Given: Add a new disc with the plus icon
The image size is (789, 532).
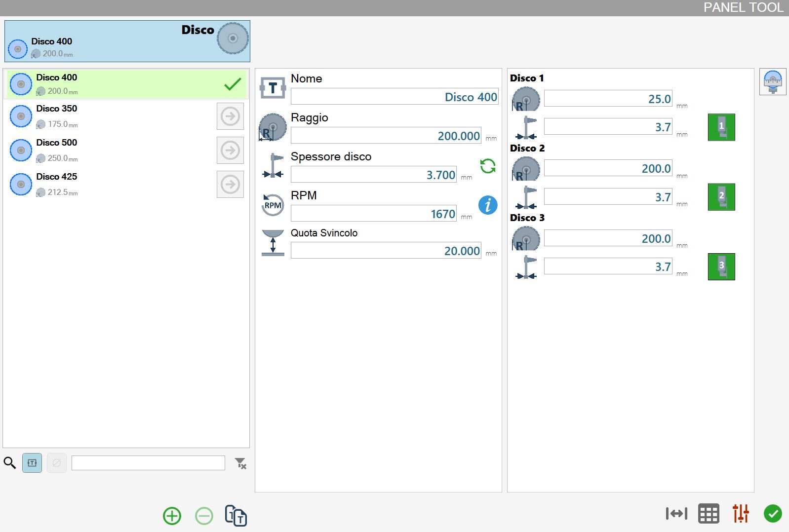Looking at the screenshot, I should (x=172, y=516).
